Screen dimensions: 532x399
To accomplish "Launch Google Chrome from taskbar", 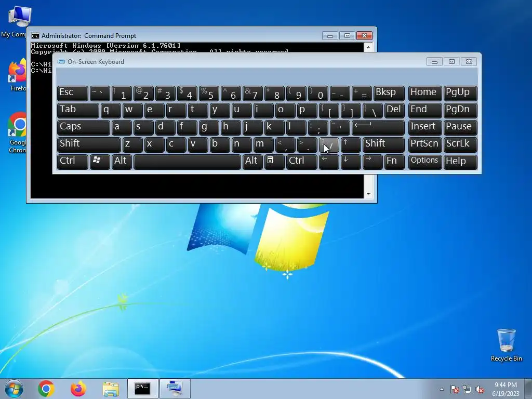I will [46, 389].
